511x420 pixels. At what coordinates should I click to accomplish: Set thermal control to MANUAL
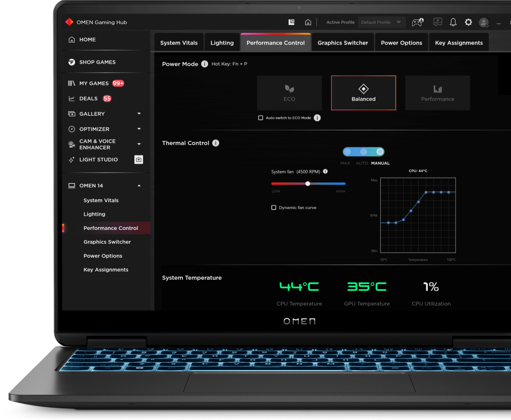coord(380,152)
